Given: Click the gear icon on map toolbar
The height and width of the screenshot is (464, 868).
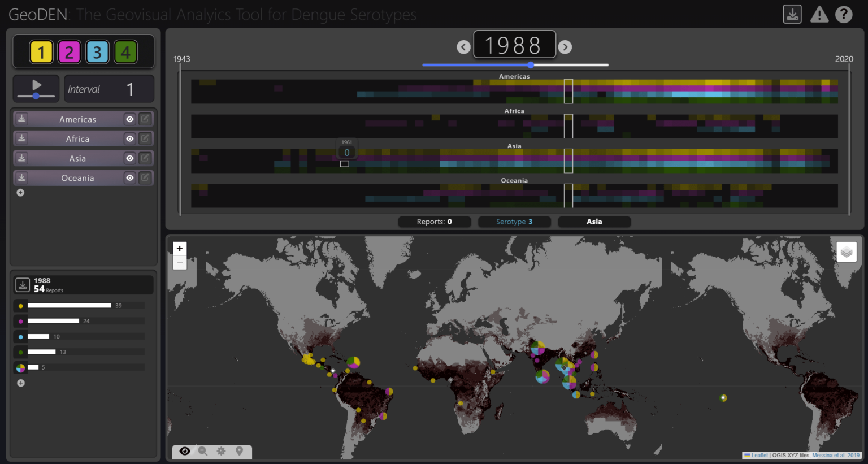Looking at the screenshot, I should tap(221, 451).
